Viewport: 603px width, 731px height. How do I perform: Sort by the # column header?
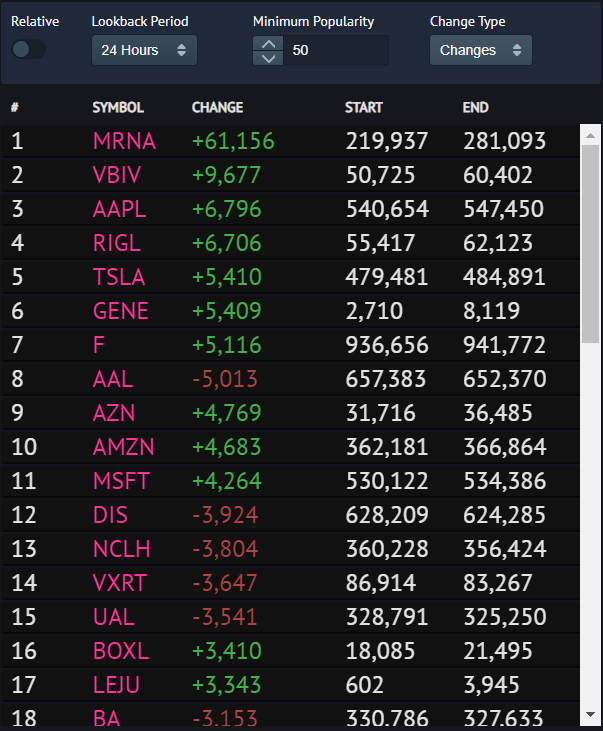(x=15, y=108)
